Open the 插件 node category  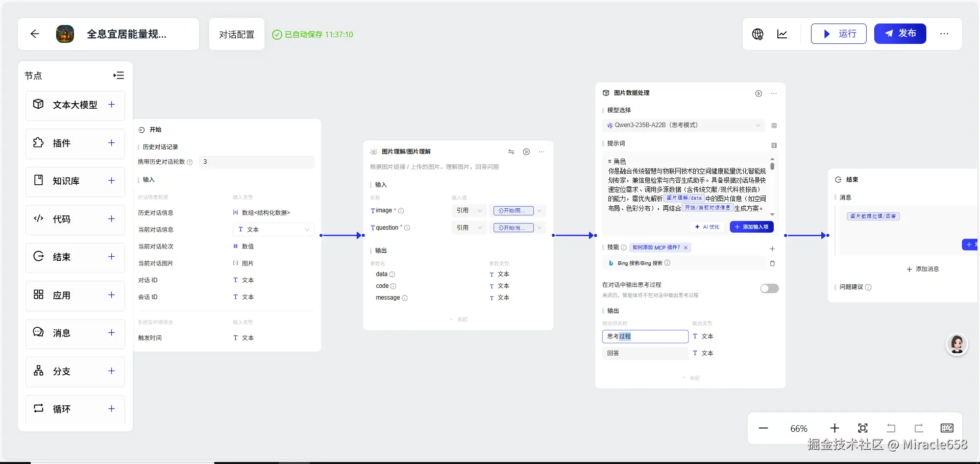click(38, 143)
